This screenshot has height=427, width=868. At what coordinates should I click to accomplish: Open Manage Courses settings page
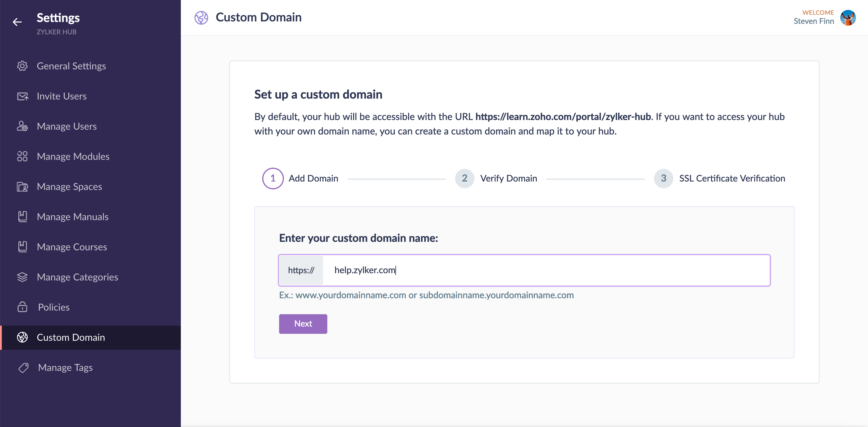coord(72,247)
